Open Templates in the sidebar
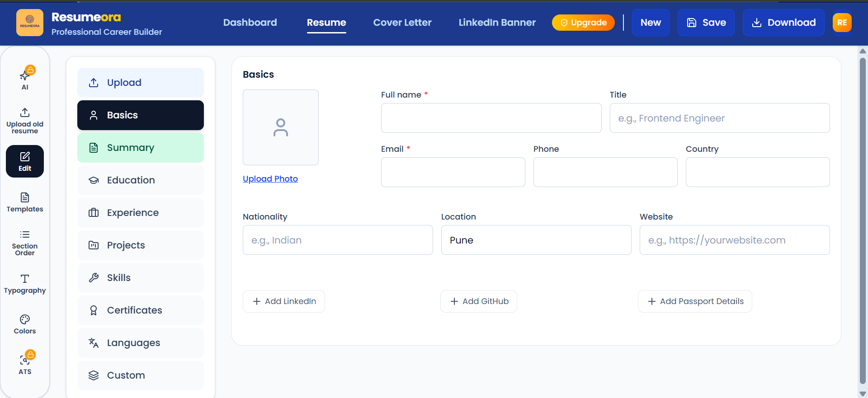 coord(25,202)
